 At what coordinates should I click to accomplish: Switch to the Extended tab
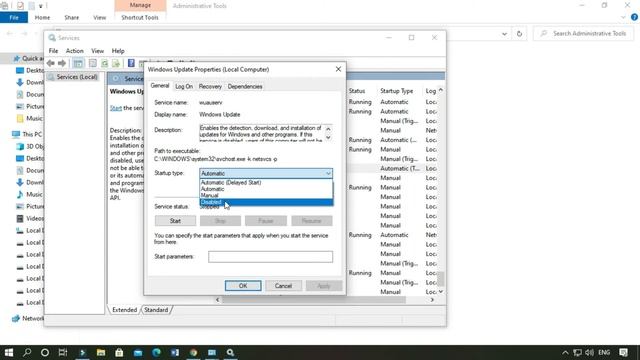pyautogui.click(x=124, y=310)
